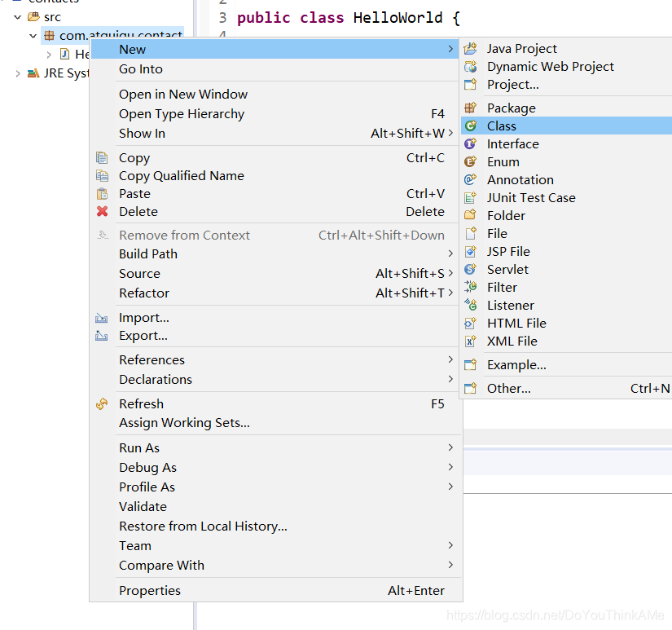Open the Refactor submenu arrow

tap(450, 293)
